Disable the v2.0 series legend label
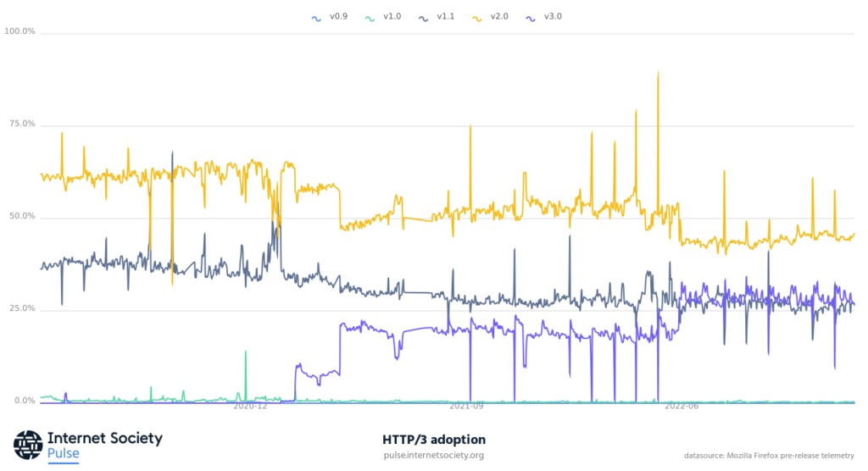Screen dimensions: 868x471 point(500,17)
